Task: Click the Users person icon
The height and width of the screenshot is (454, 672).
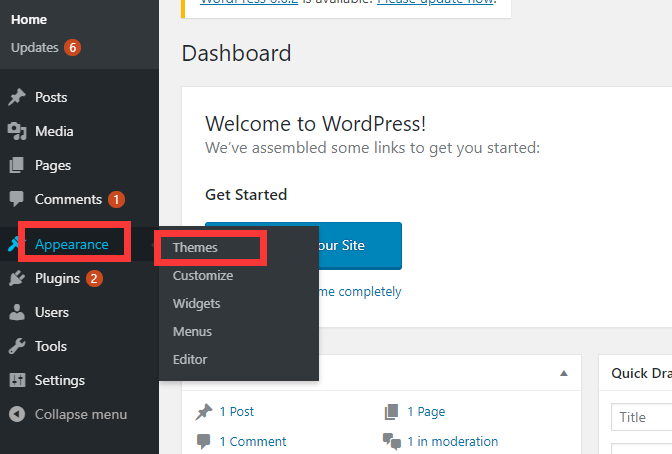Action: 17,312
